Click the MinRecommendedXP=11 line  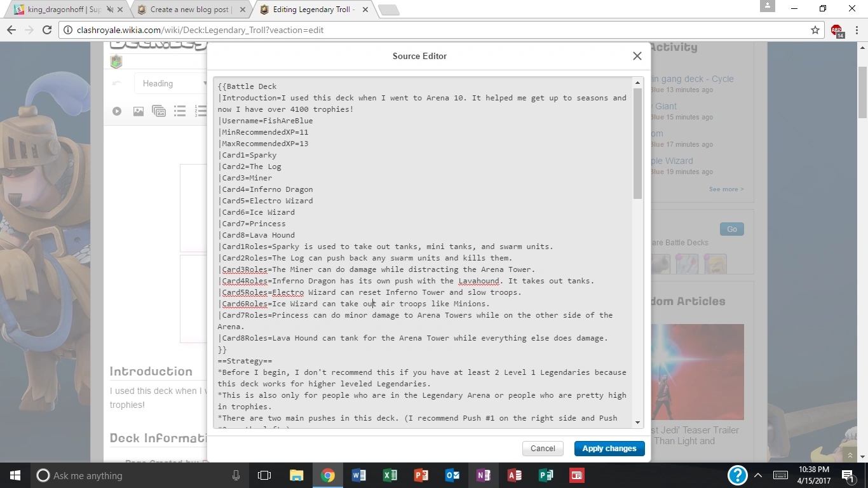click(263, 132)
